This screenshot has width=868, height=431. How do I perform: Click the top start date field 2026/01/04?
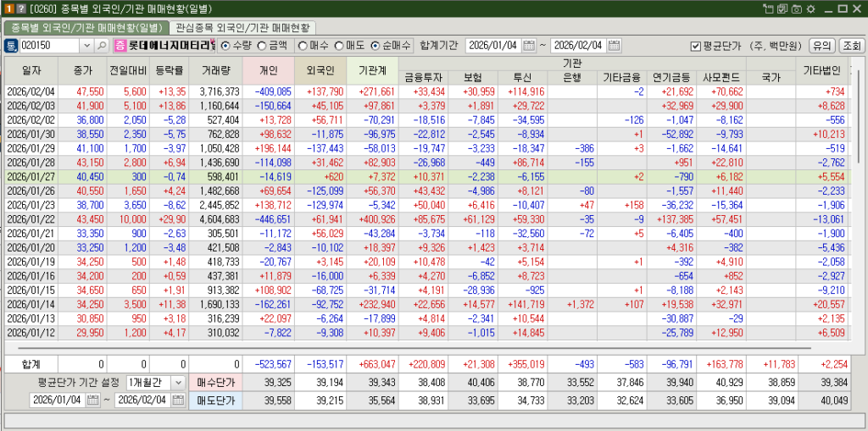pyautogui.click(x=494, y=46)
